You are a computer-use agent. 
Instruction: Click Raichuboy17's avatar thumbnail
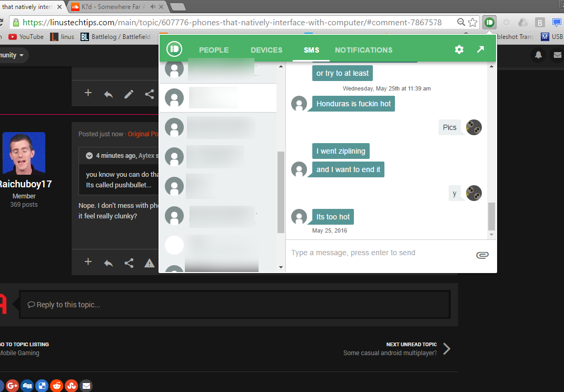[24, 153]
